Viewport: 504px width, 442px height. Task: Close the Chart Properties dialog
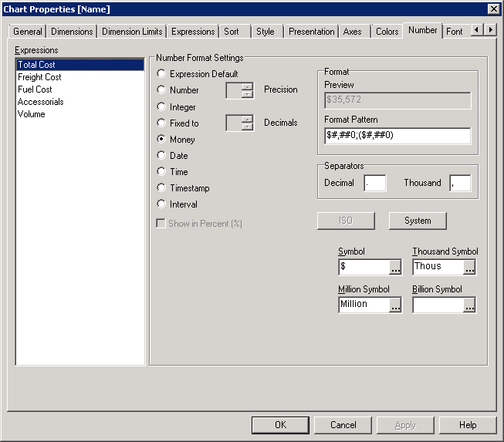click(x=493, y=9)
